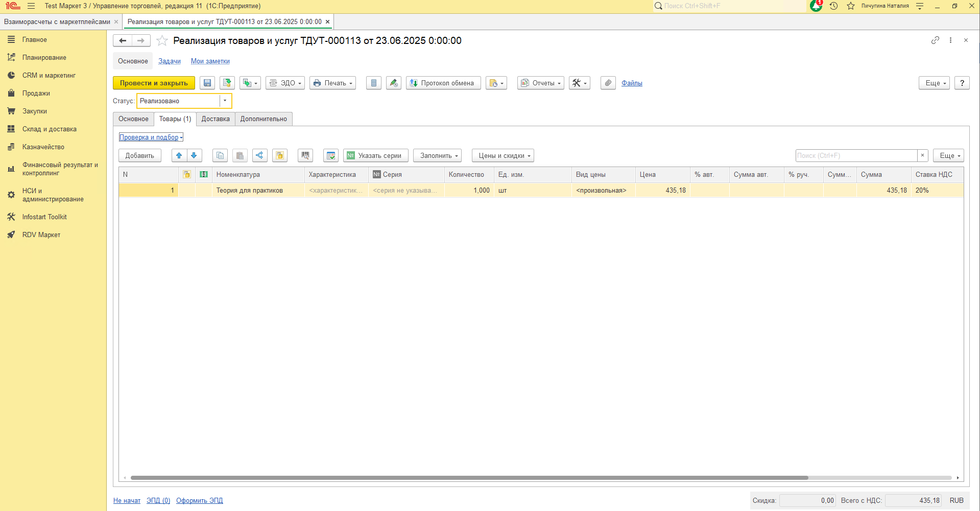The width and height of the screenshot is (980, 511).
Task: Click Указать серии button
Action: pyautogui.click(x=376, y=155)
